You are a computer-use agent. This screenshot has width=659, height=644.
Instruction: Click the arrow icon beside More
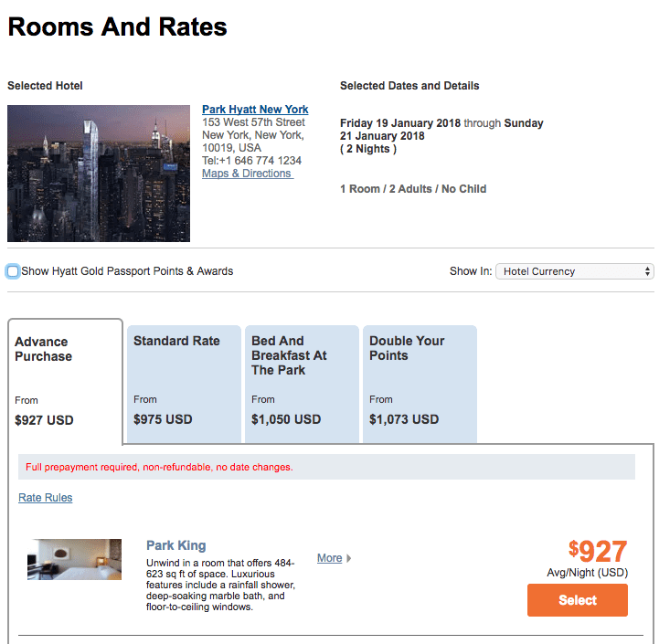pyautogui.click(x=349, y=558)
